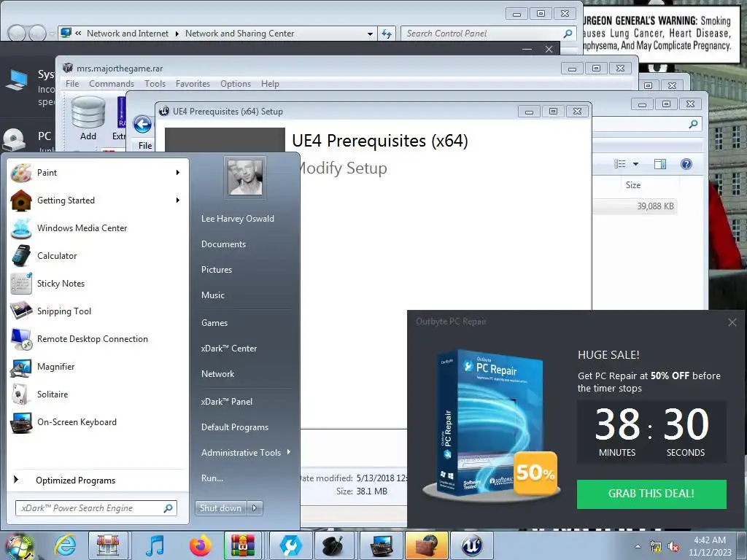This screenshot has height=560, width=747.
Task: Open WinRAR File menu
Action: click(x=72, y=84)
